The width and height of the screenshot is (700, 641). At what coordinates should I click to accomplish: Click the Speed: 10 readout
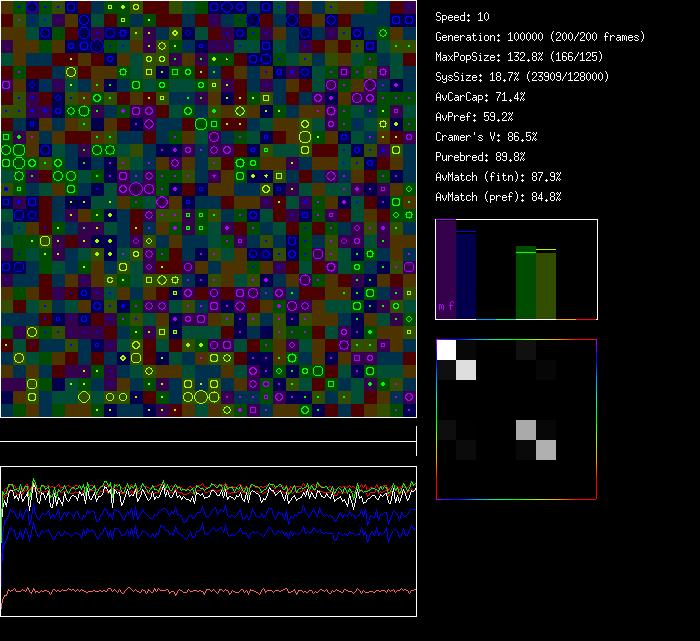pyautogui.click(x=462, y=17)
